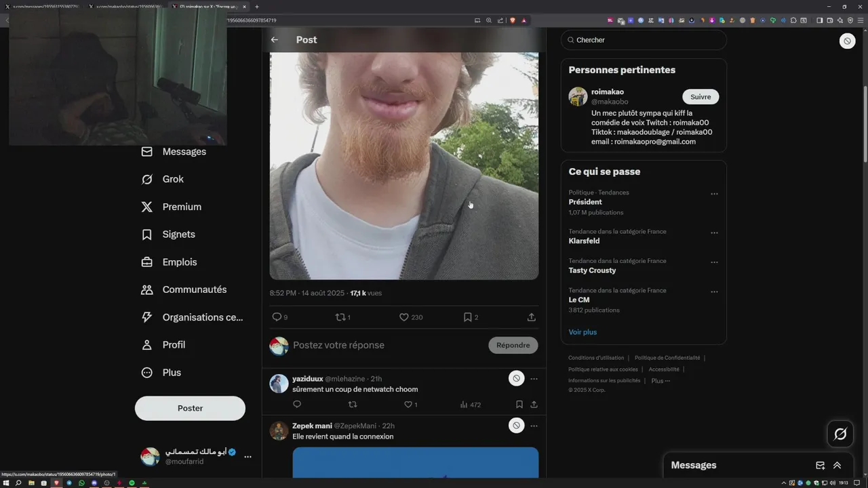
Task: Click Brave Shields lion icon in address bar
Action: pyautogui.click(x=513, y=20)
